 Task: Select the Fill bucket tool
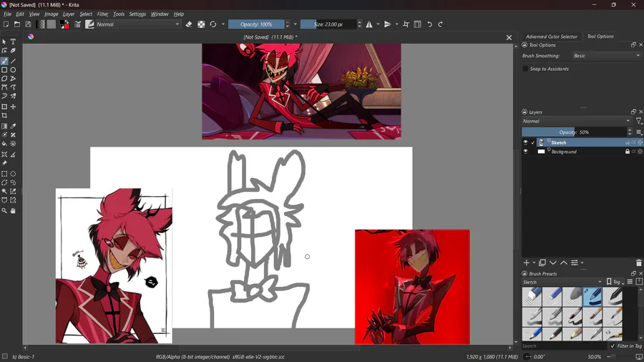coord(4,144)
